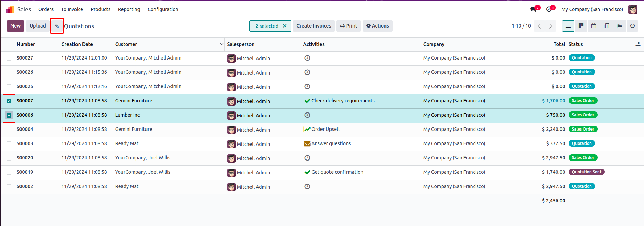644x226 pixels.
Task: Clear the 2 selected records
Action: [285, 26]
